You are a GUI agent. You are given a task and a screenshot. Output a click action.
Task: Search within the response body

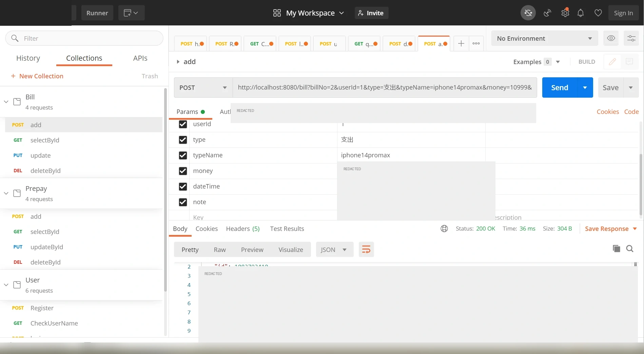coord(630,249)
